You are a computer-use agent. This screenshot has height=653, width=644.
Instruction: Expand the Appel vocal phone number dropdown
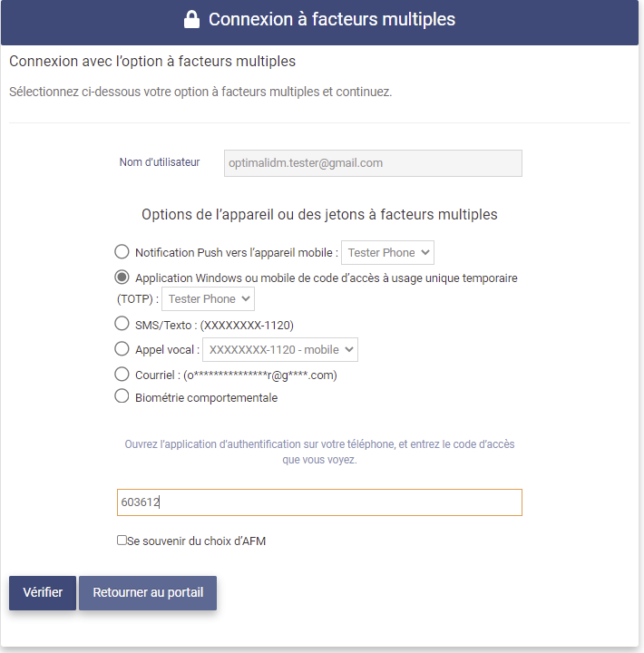tap(280, 349)
